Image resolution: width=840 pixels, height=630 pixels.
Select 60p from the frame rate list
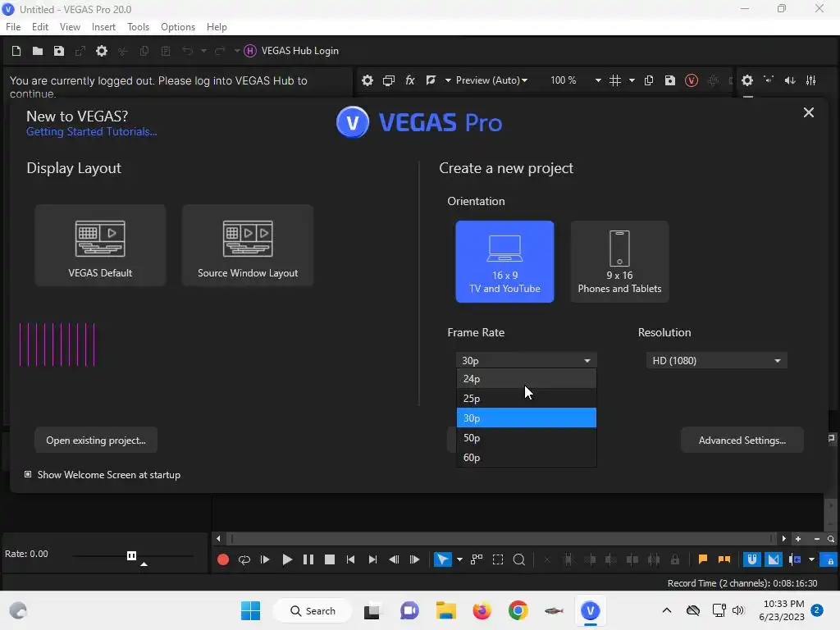pos(526,458)
